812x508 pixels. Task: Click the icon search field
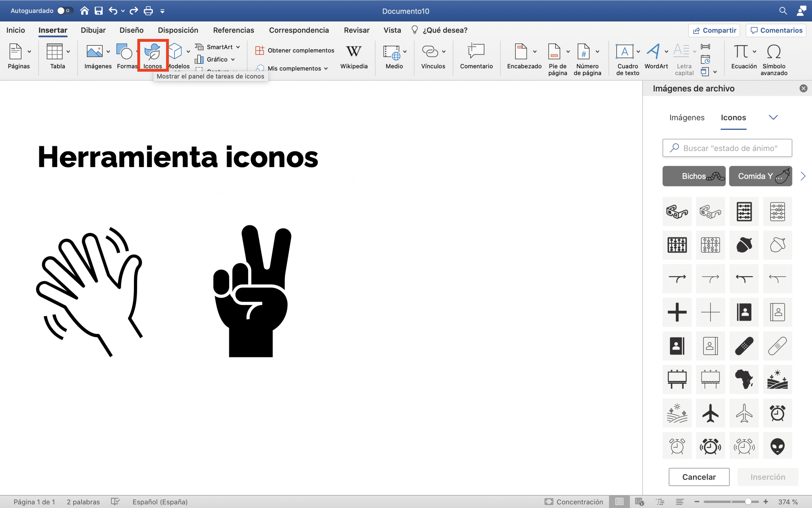click(727, 148)
